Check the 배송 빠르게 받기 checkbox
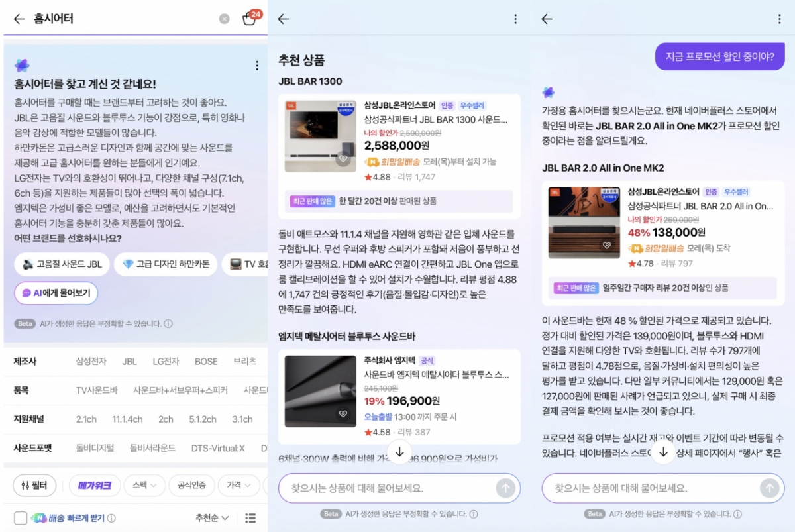 [21, 518]
